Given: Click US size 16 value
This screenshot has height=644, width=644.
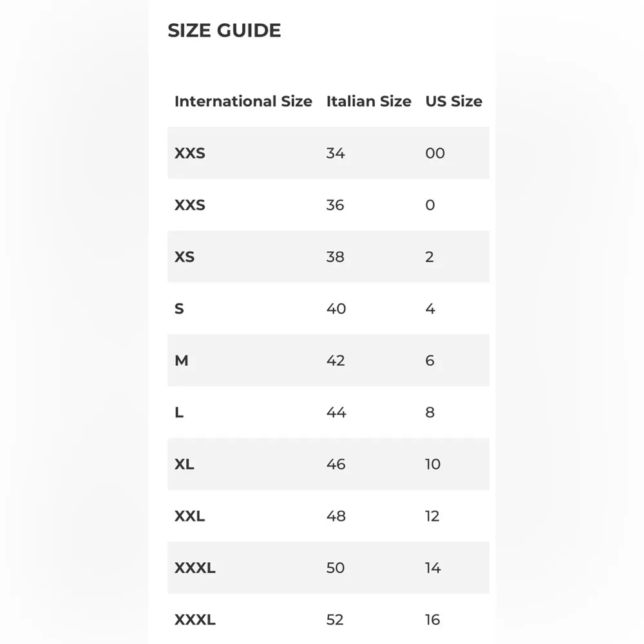Looking at the screenshot, I should pyautogui.click(x=432, y=620).
